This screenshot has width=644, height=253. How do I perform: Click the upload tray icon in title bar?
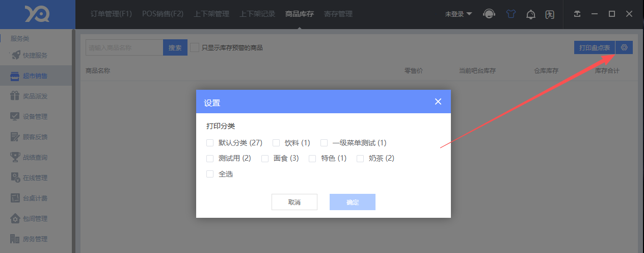577,14
